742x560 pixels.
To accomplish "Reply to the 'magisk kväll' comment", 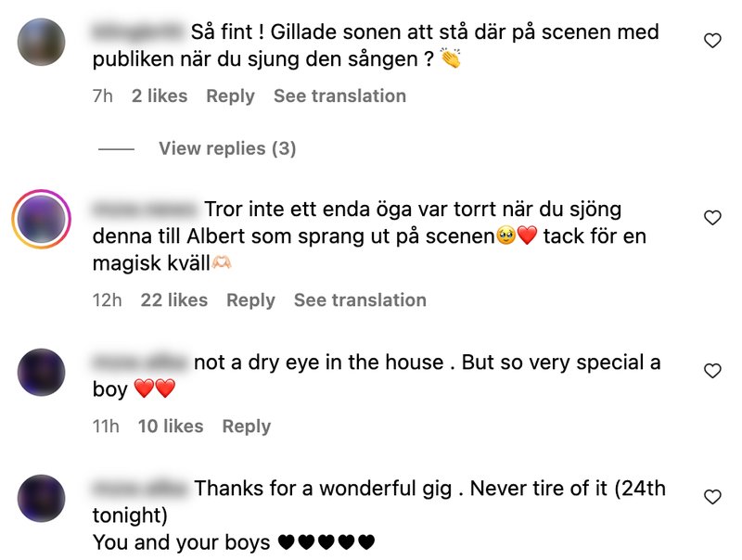I will [250, 300].
